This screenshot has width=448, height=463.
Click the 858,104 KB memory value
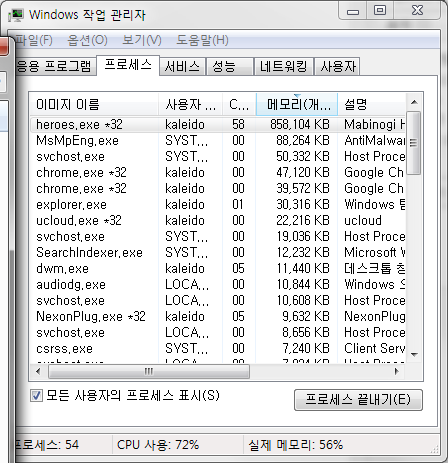point(300,125)
